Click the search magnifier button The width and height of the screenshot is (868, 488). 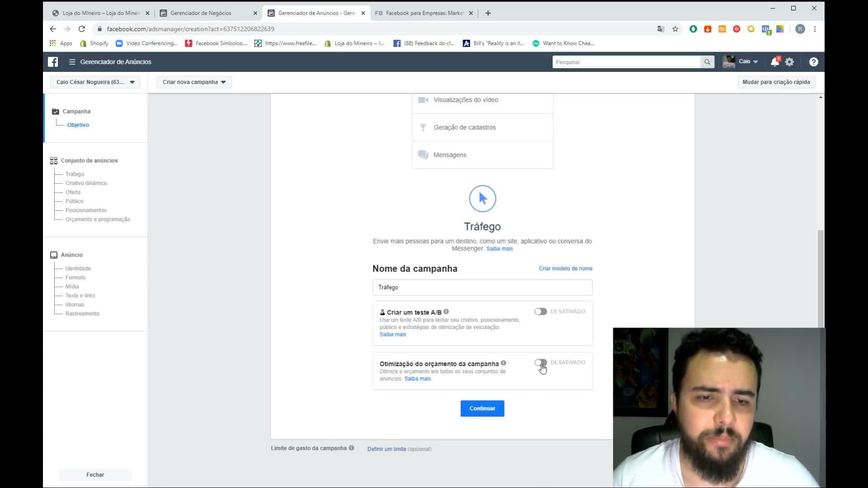[707, 62]
